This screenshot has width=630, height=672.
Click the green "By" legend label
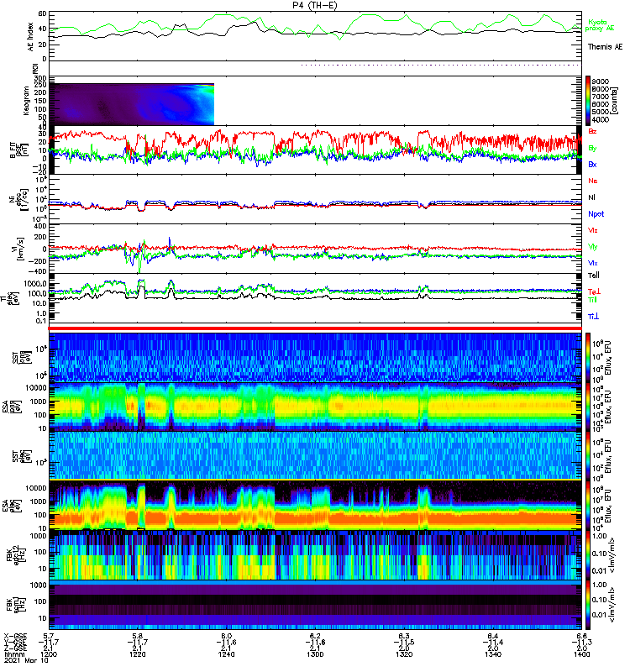tap(592, 148)
